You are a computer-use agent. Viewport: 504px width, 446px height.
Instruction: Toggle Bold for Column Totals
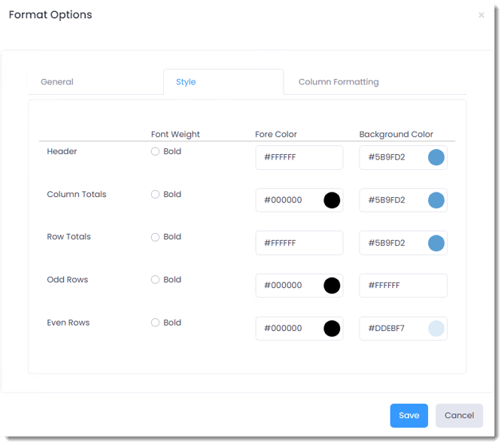155,194
